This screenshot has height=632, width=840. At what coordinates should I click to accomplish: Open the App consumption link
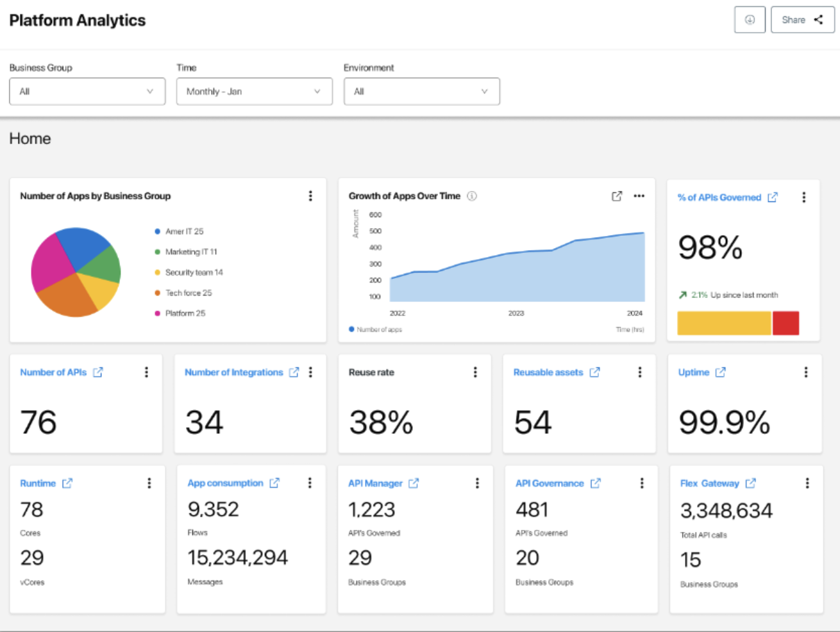[225, 483]
